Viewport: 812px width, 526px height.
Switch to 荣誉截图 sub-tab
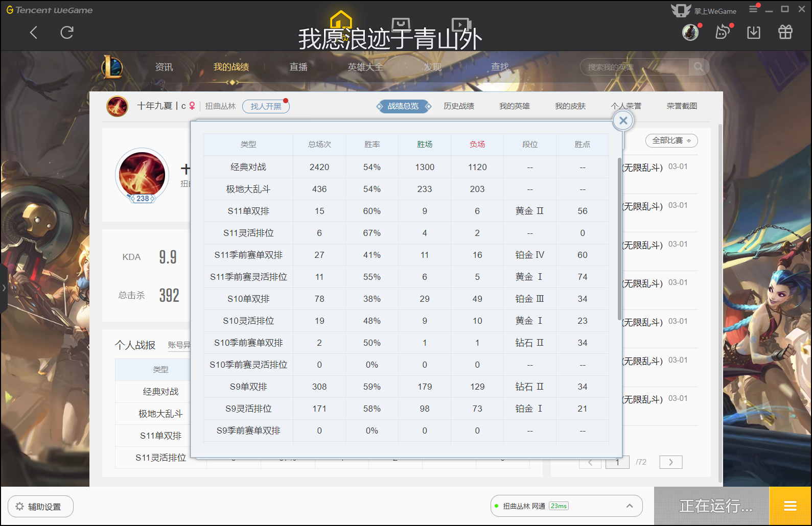pyautogui.click(x=682, y=106)
